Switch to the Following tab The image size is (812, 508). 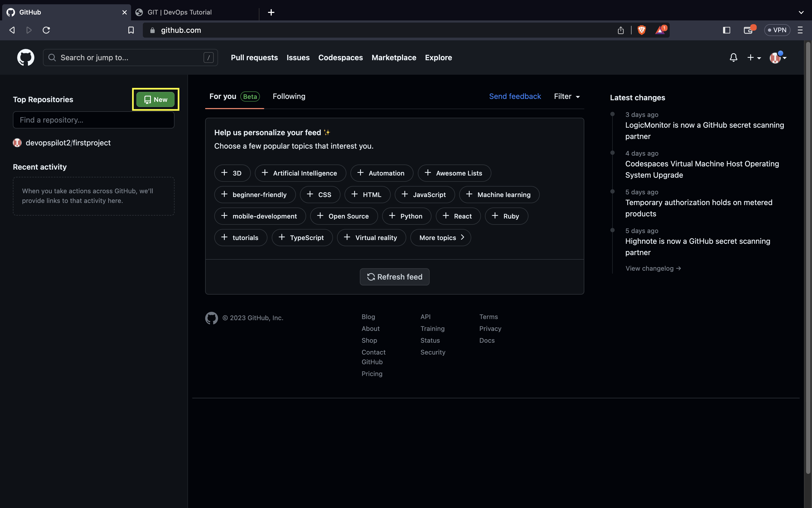coord(289,96)
